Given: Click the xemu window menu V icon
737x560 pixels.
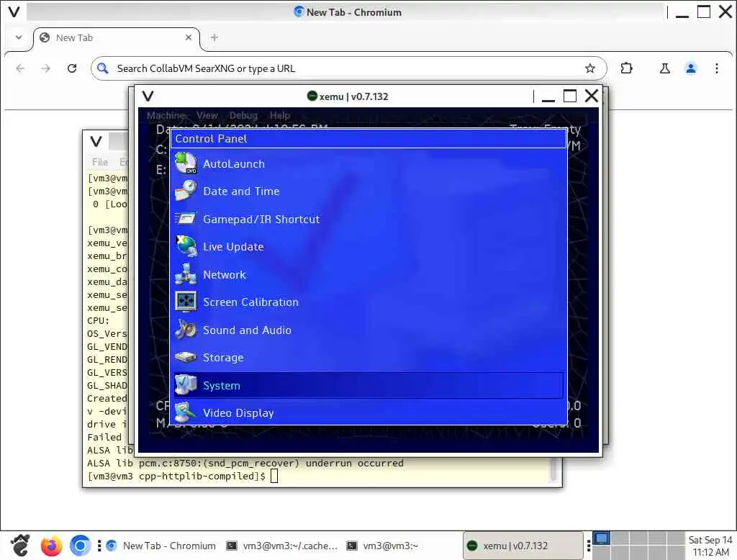Looking at the screenshot, I should coord(148,96).
